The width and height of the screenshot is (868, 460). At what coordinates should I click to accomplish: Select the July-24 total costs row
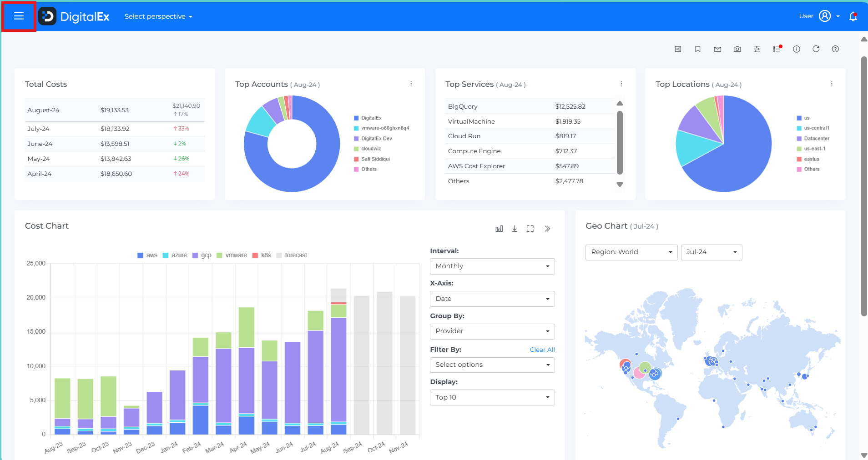point(115,129)
